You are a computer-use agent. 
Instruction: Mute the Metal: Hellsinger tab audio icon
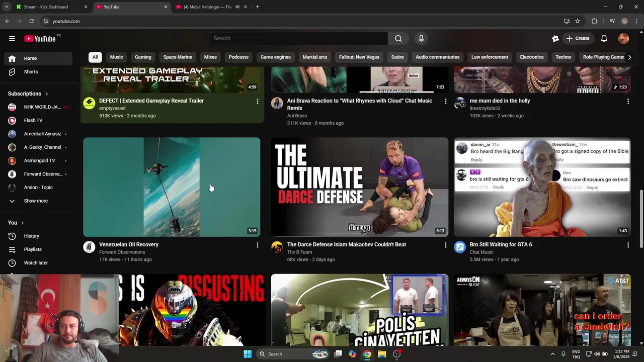point(237,7)
